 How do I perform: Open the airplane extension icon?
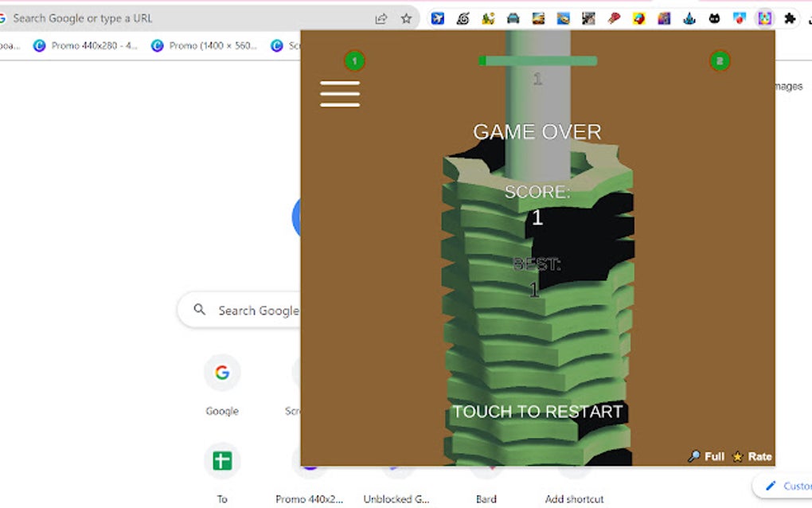(x=439, y=17)
